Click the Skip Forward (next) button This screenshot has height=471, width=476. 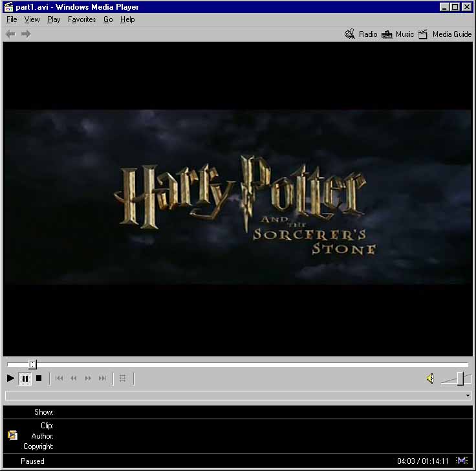[103, 378]
